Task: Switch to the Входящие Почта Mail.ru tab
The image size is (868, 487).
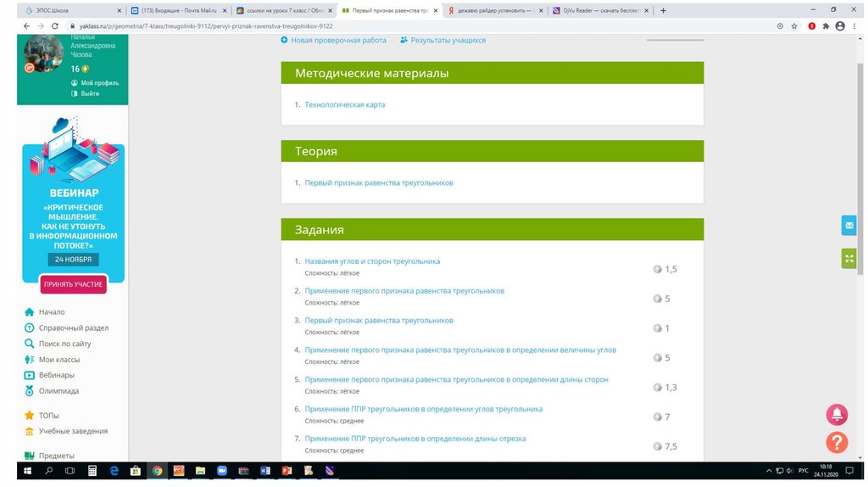Action: click(x=178, y=10)
